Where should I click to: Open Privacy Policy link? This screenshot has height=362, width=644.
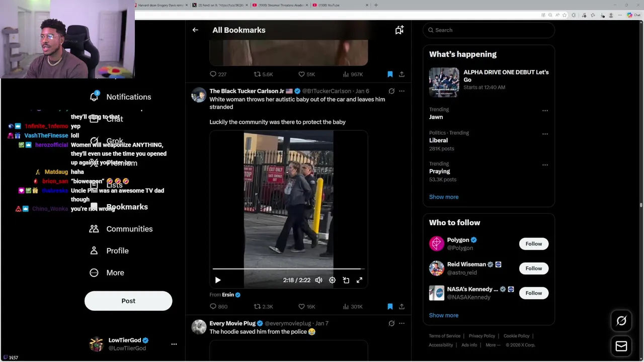pyautogui.click(x=482, y=336)
